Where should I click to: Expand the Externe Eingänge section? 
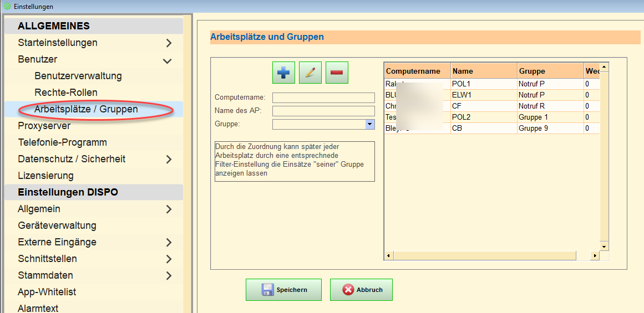click(x=169, y=243)
